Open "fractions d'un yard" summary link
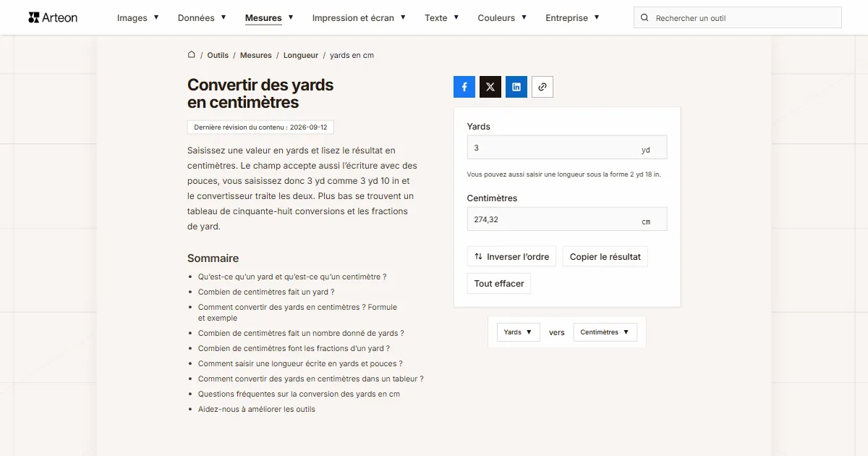Viewport: 868px width, 456px height. pos(294,348)
